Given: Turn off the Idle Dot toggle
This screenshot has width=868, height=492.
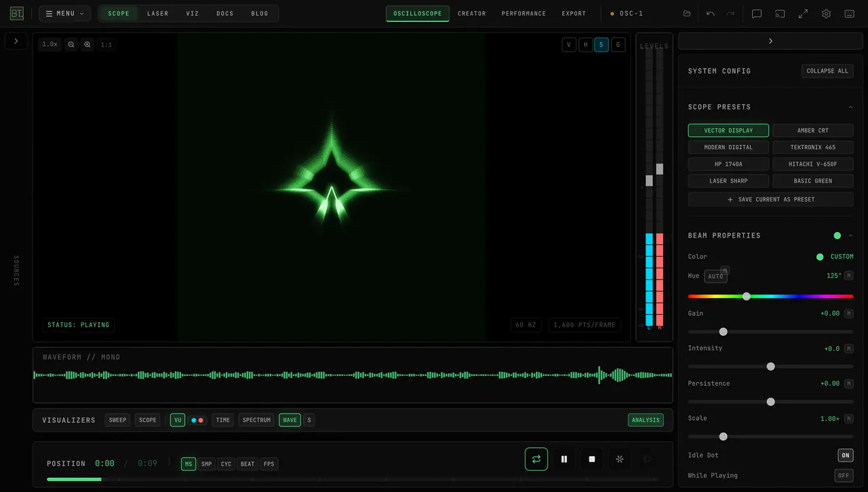Looking at the screenshot, I should (845, 455).
